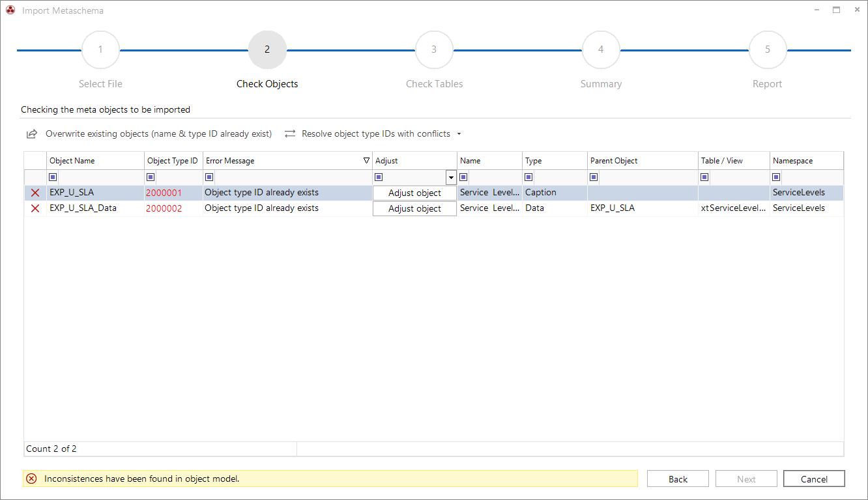Click parent object cell EXP_U_SLA

click(x=643, y=208)
